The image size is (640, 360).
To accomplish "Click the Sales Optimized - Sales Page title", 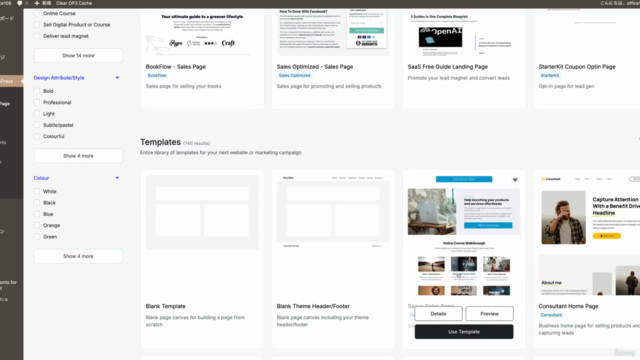I will point(315,67).
